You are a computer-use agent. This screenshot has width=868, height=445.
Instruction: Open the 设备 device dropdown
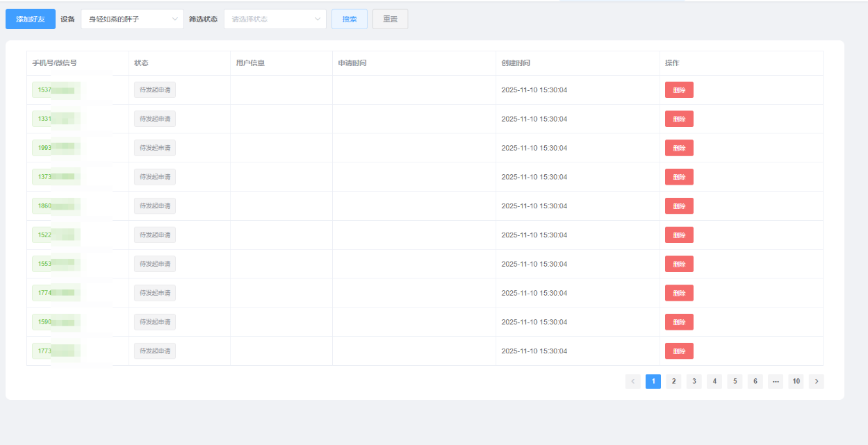click(x=133, y=19)
